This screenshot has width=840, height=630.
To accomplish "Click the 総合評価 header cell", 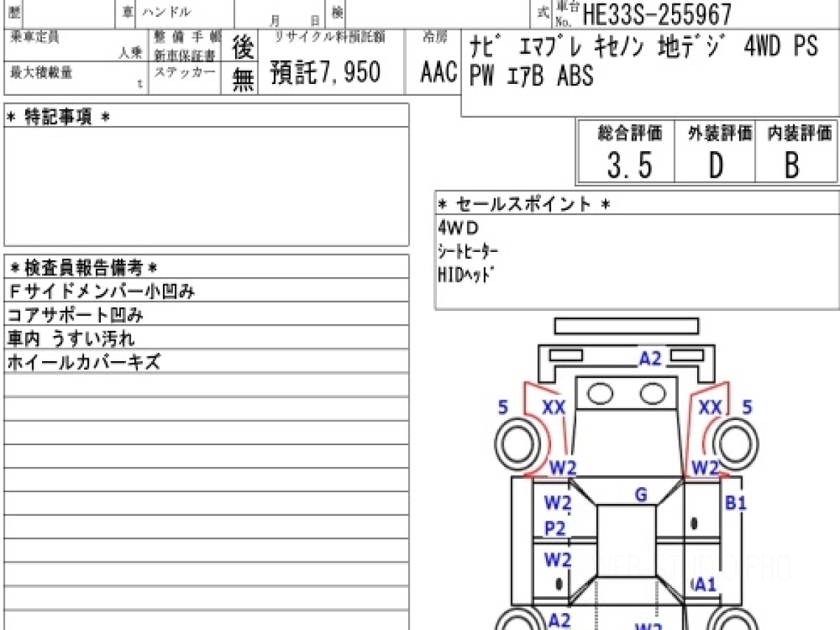I will (630, 132).
